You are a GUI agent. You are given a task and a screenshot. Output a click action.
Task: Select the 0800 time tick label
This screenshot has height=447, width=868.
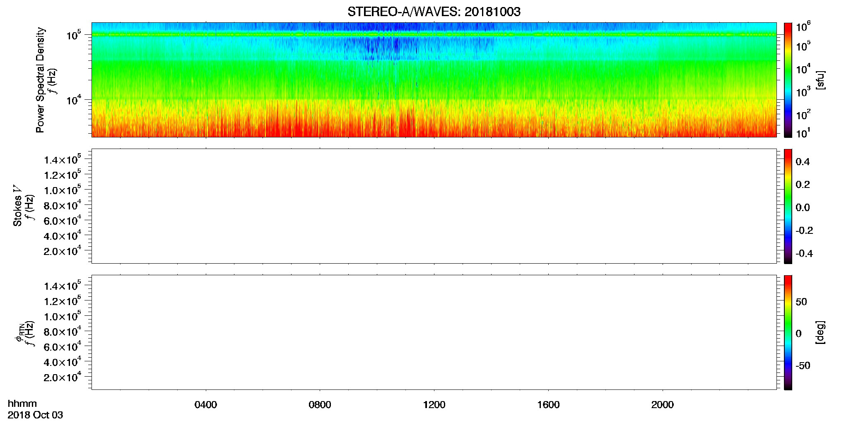pyautogui.click(x=320, y=405)
